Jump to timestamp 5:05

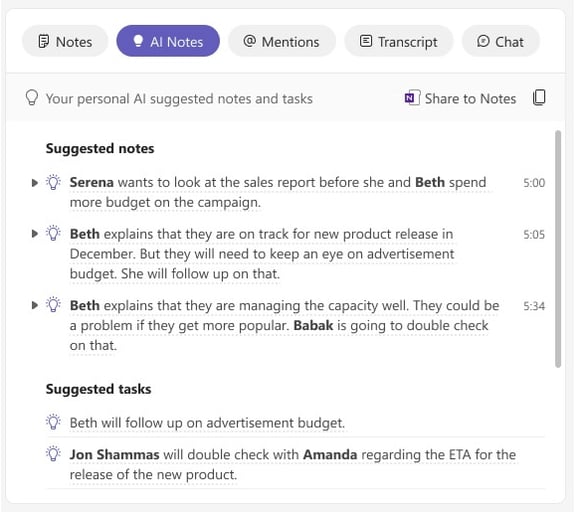534,234
